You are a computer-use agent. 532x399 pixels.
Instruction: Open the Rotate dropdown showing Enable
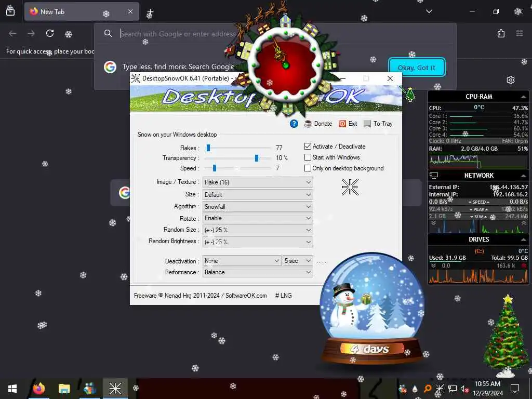pyautogui.click(x=258, y=218)
